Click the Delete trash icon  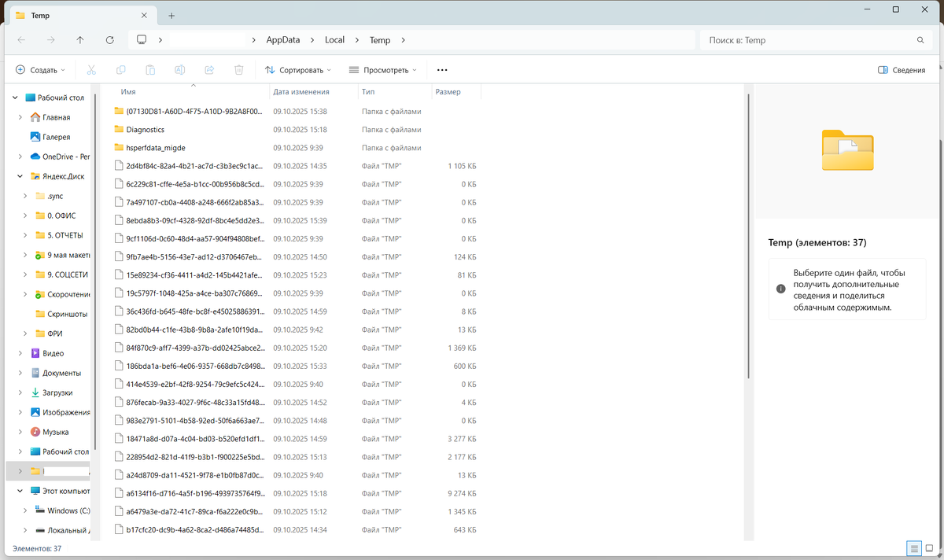(x=239, y=70)
